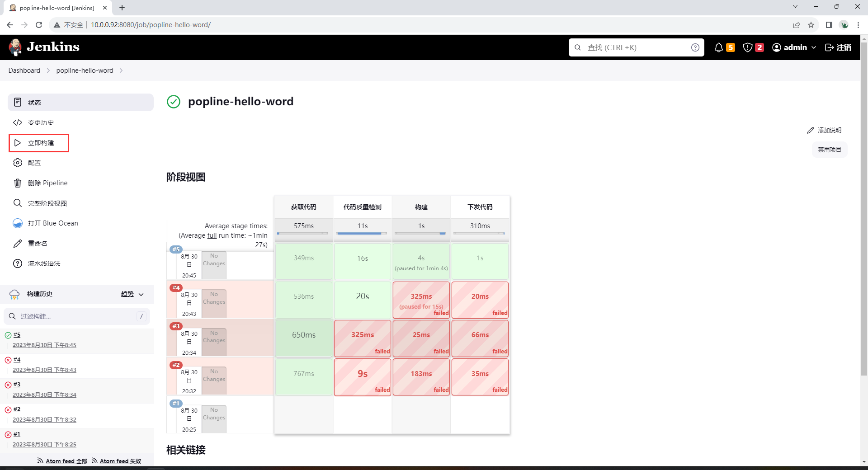Click the #5 代码质量检测 16s stage cell
868x470 pixels.
[363, 262]
